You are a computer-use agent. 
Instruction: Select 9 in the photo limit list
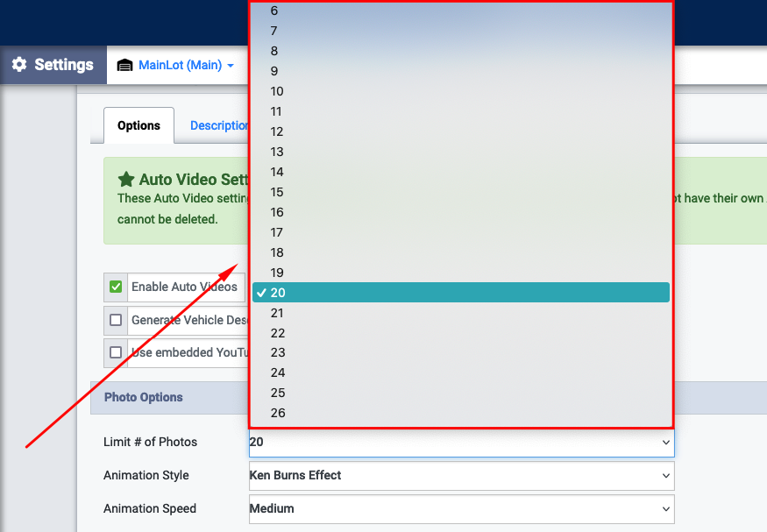pyautogui.click(x=461, y=71)
